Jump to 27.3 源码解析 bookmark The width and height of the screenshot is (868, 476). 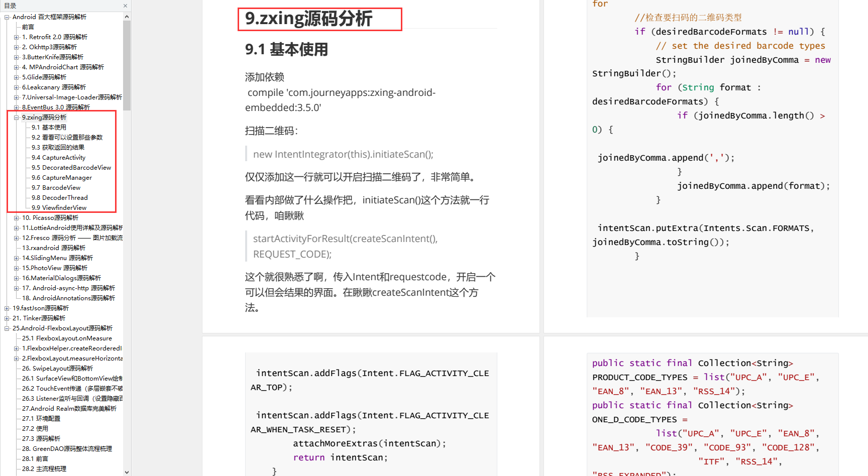[41, 439]
